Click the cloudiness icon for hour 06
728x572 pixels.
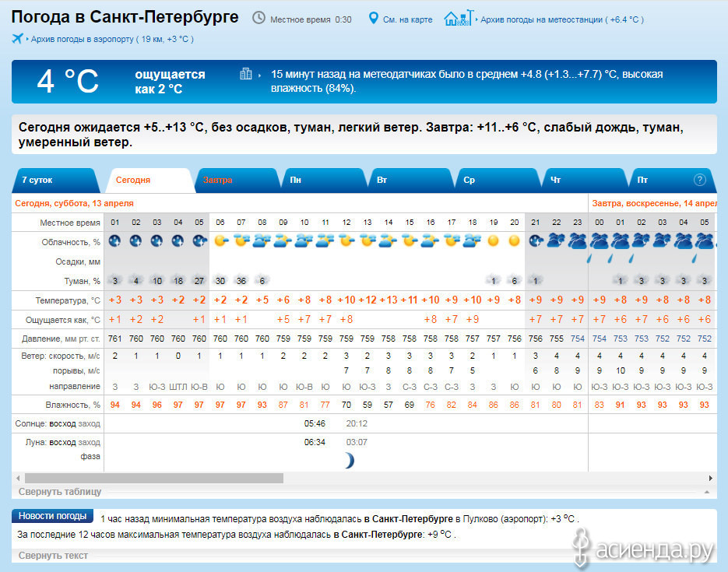220,240
